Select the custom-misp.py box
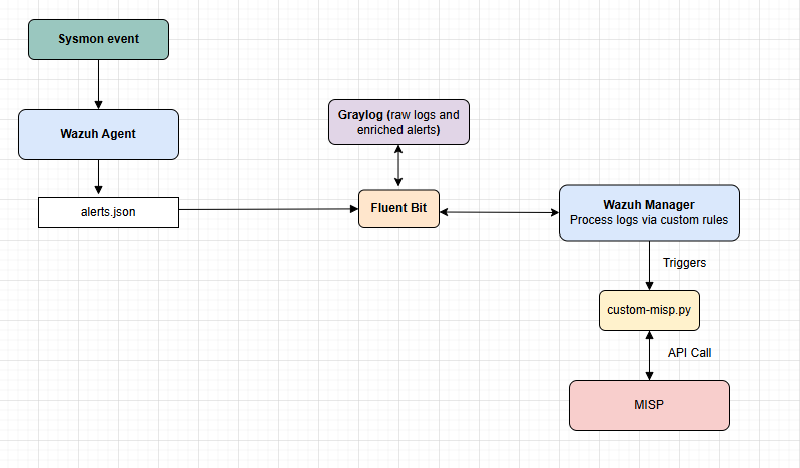The height and width of the screenshot is (468, 800). [x=649, y=310]
